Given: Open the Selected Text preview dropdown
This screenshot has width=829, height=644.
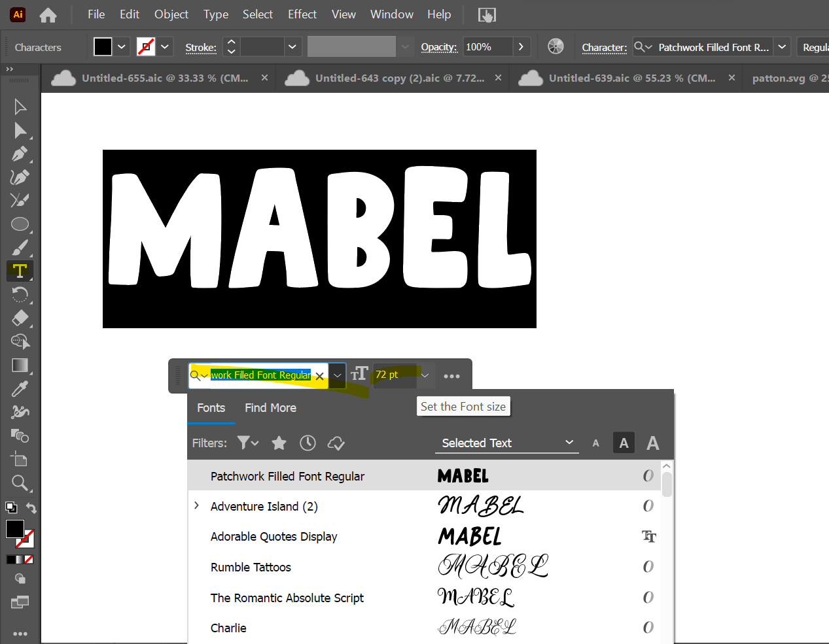Looking at the screenshot, I should click(507, 443).
